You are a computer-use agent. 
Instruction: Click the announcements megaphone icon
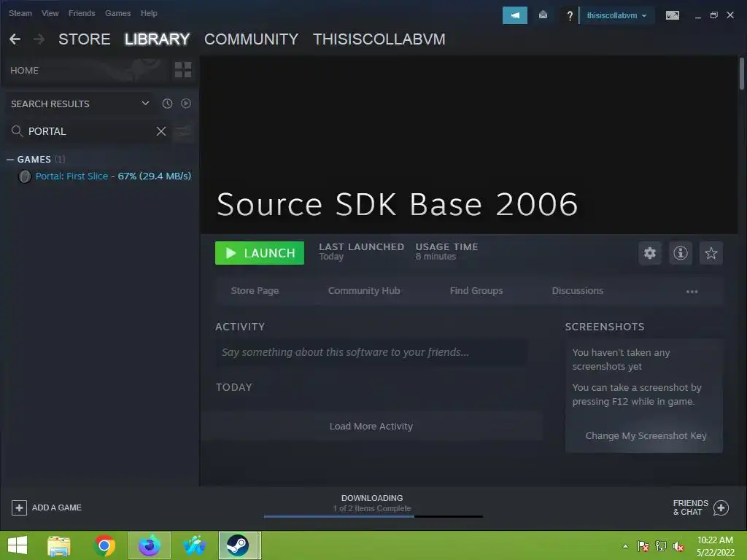(x=514, y=15)
